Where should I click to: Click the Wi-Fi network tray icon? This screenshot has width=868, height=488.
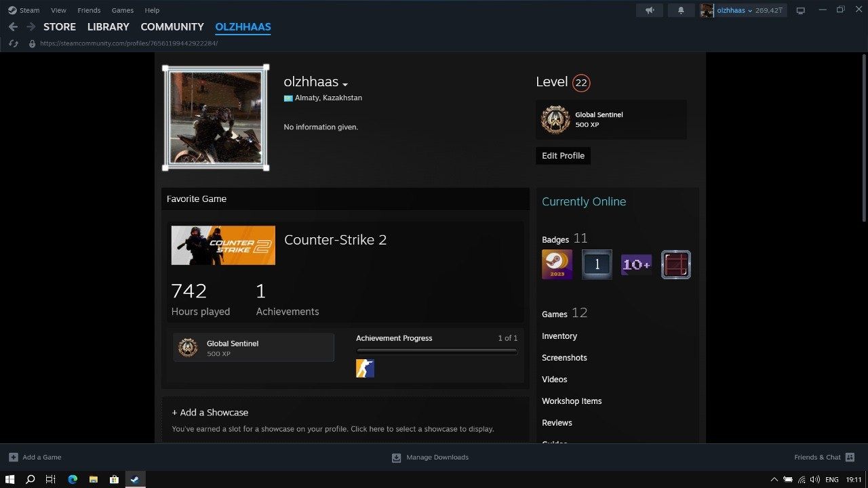pyautogui.click(x=802, y=479)
